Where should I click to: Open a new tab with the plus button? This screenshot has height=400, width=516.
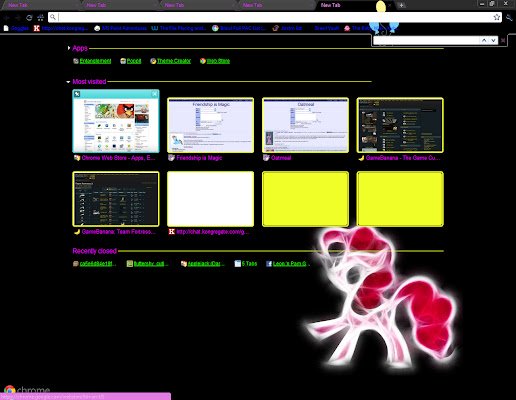click(401, 5)
